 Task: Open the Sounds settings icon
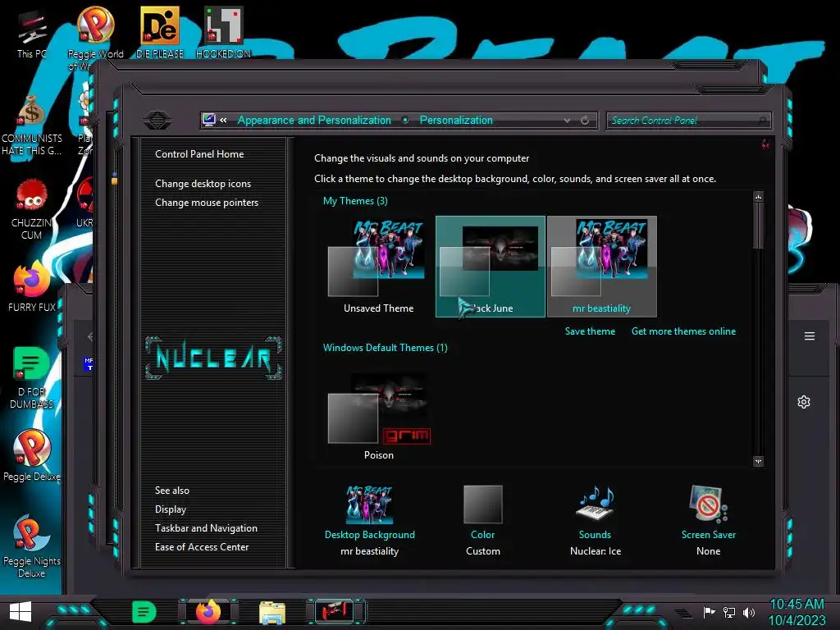[x=596, y=504]
